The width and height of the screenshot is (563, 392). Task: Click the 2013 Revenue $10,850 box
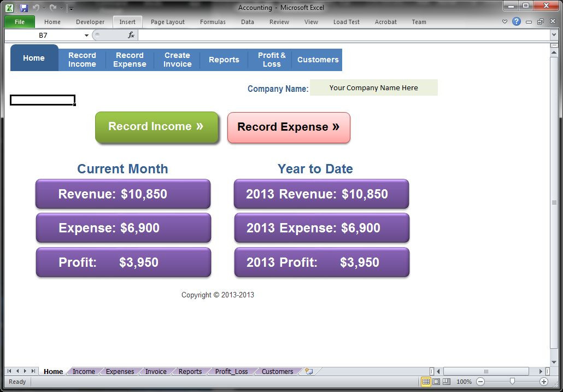coord(321,194)
